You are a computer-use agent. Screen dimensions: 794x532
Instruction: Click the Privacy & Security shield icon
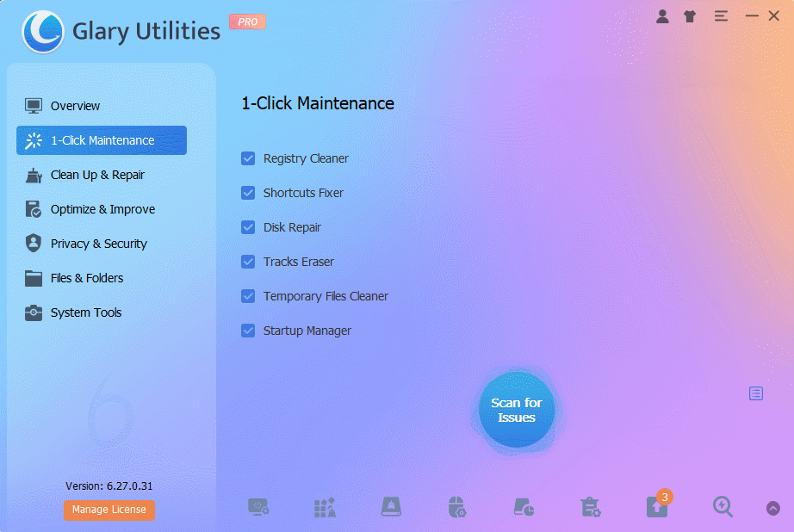coord(34,244)
